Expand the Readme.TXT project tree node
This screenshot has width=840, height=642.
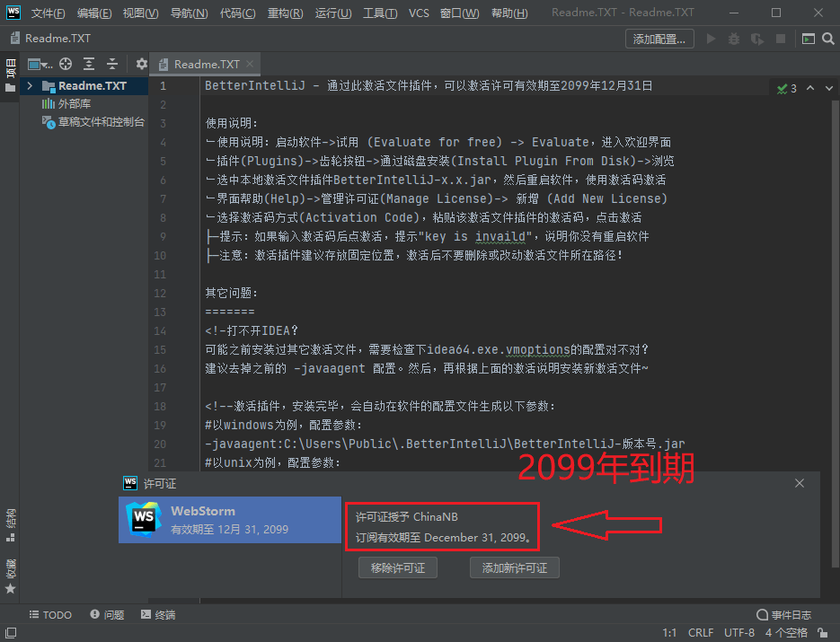[30, 85]
